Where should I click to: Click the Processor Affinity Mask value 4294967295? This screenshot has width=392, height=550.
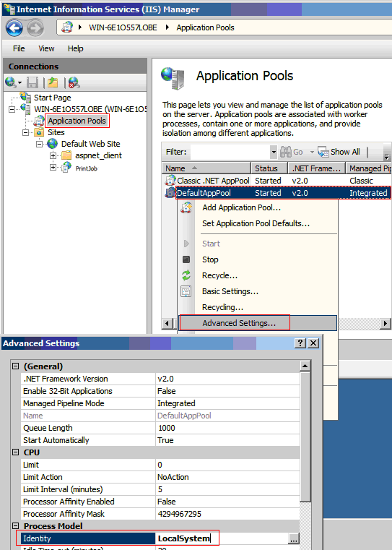pos(179,514)
